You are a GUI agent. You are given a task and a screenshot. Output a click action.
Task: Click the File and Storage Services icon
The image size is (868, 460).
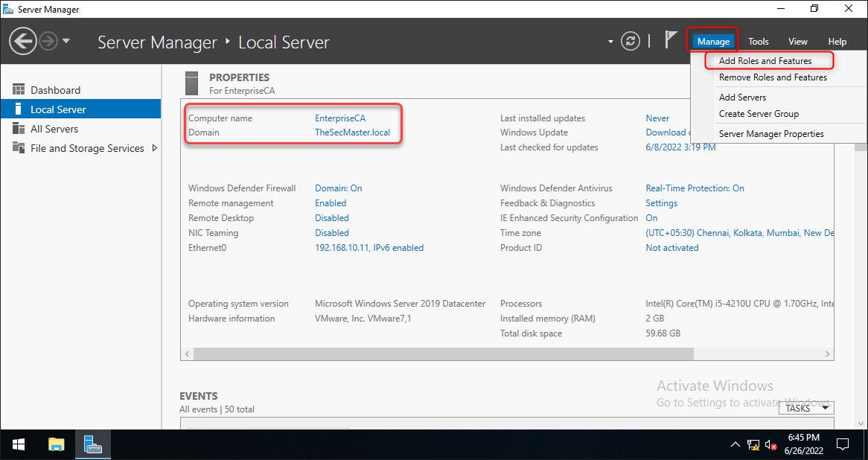(19, 148)
